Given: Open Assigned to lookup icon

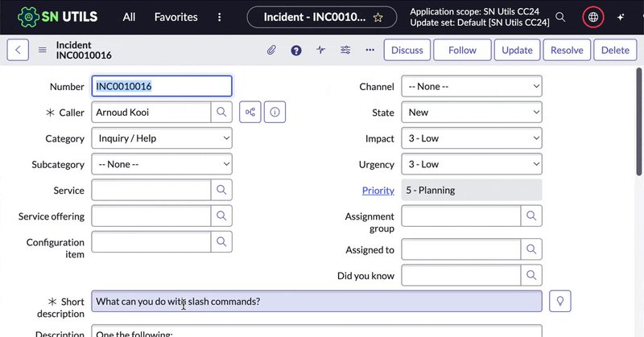Looking at the screenshot, I should 531,249.
